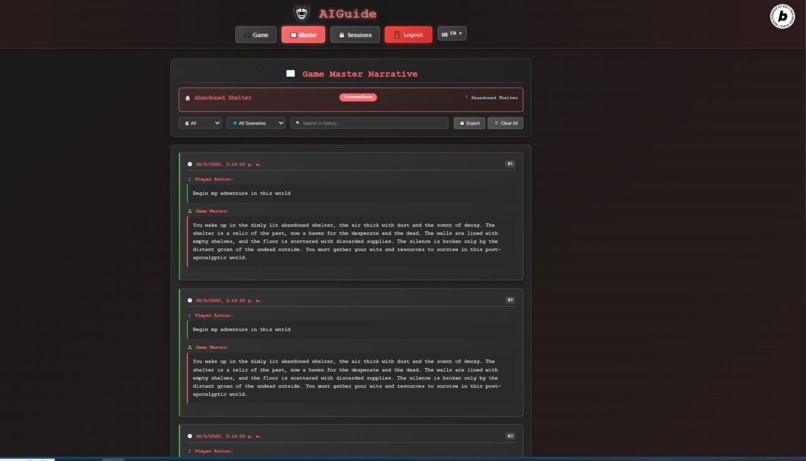Viewport: 806px width, 461px height.
Task: Click the #2 entry number badge
Action: click(x=510, y=300)
